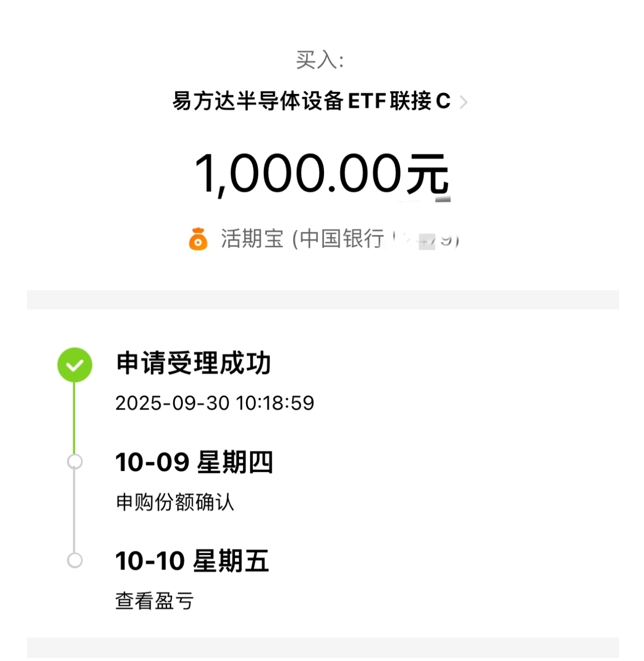Tap the bottom gray divider bar
This screenshot has width=644, height=661.
pos(323,647)
